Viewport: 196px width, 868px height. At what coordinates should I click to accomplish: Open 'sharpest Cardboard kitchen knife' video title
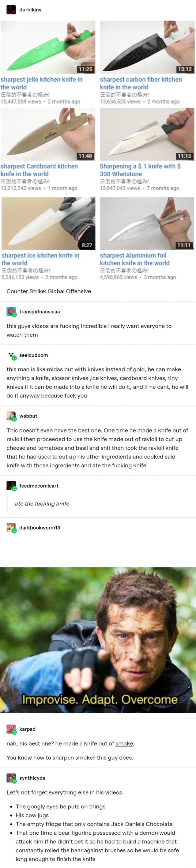coord(39,170)
